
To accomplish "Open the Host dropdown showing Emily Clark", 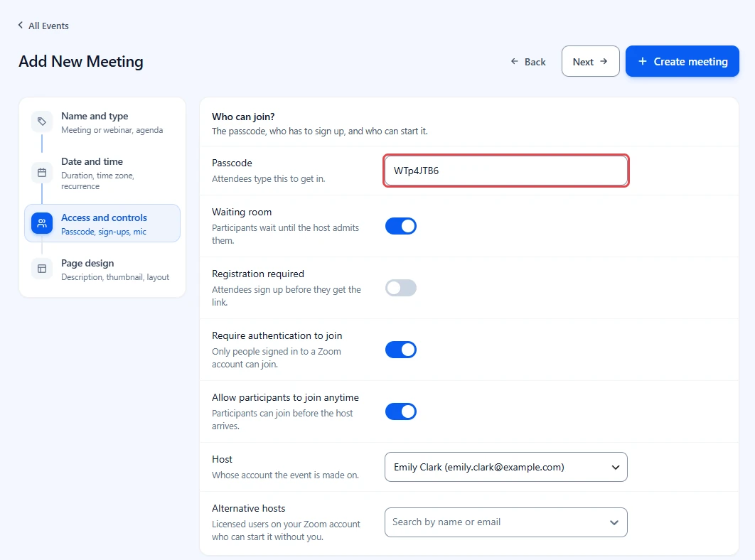I will [506, 467].
